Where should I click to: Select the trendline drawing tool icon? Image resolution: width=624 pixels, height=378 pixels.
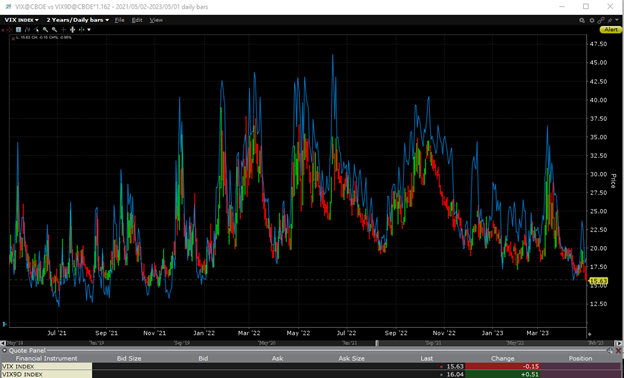[x=37, y=30]
